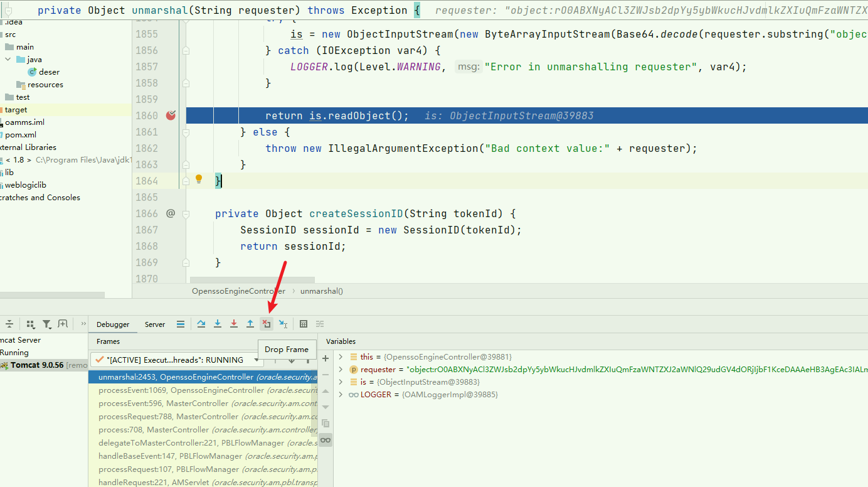Click the OpenssoEngineController breadcrumb
Screen dimensions: 868x487
238,291
